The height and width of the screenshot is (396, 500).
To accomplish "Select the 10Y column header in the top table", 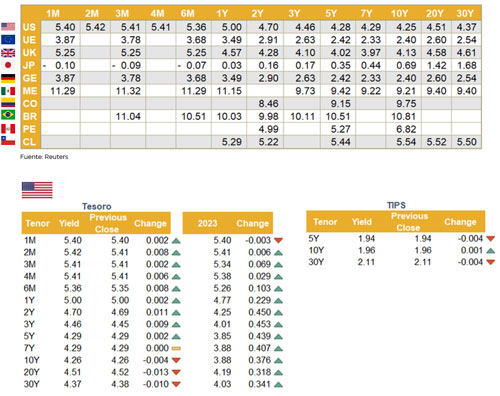I will [399, 13].
